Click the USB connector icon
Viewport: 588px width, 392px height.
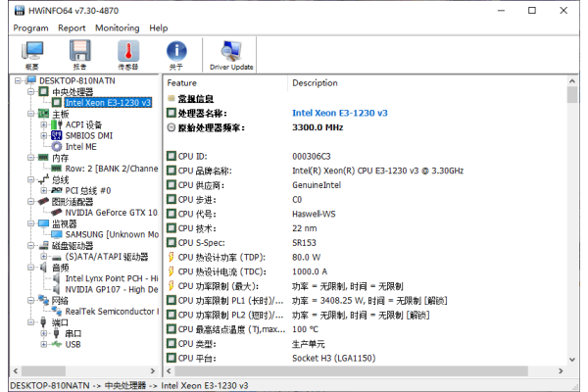coord(57,344)
